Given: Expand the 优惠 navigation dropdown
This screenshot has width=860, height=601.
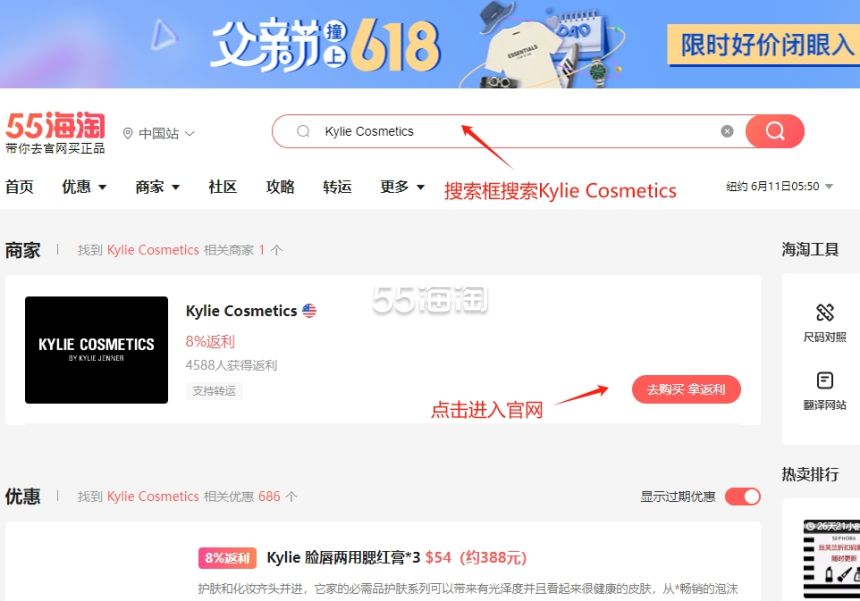Looking at the screenshot, I should (x=84, y=187).
